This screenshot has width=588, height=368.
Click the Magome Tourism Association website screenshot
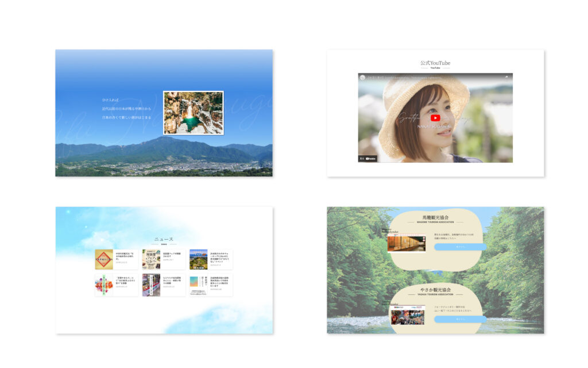[x=407, y=242]
